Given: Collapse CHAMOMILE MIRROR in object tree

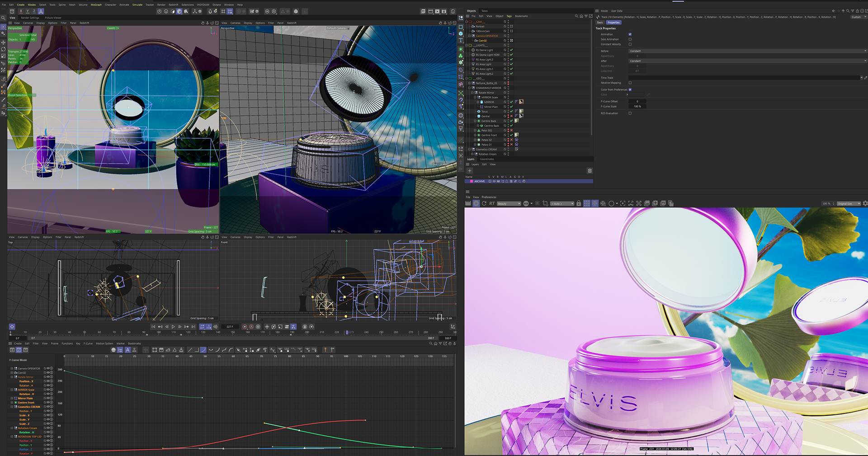Looking at the screenshot, I should tap(469, 88).
